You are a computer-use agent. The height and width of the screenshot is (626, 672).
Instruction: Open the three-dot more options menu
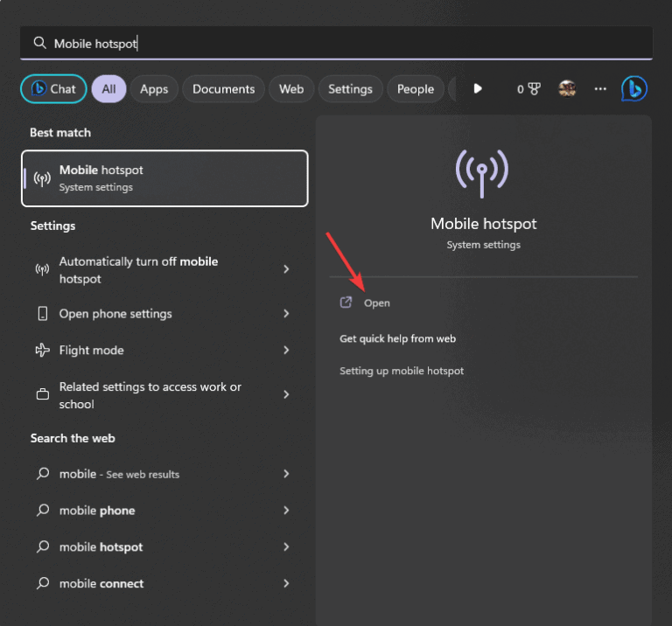coord(600,88)
